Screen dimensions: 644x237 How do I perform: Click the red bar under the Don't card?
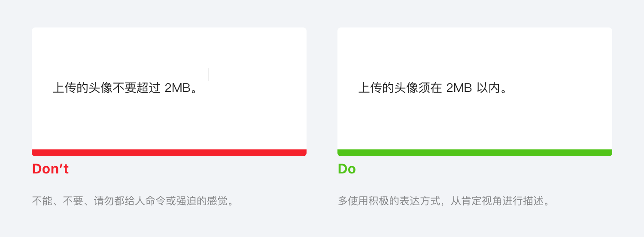(x=169, y=153)
